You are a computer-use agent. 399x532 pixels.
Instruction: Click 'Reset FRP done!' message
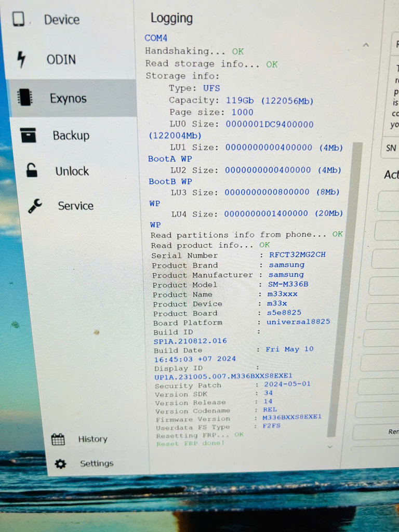click(190, 444)
